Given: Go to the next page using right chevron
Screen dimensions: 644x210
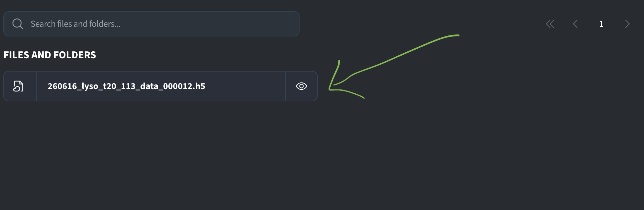Looking at the screenshot, I should [627, 24].
